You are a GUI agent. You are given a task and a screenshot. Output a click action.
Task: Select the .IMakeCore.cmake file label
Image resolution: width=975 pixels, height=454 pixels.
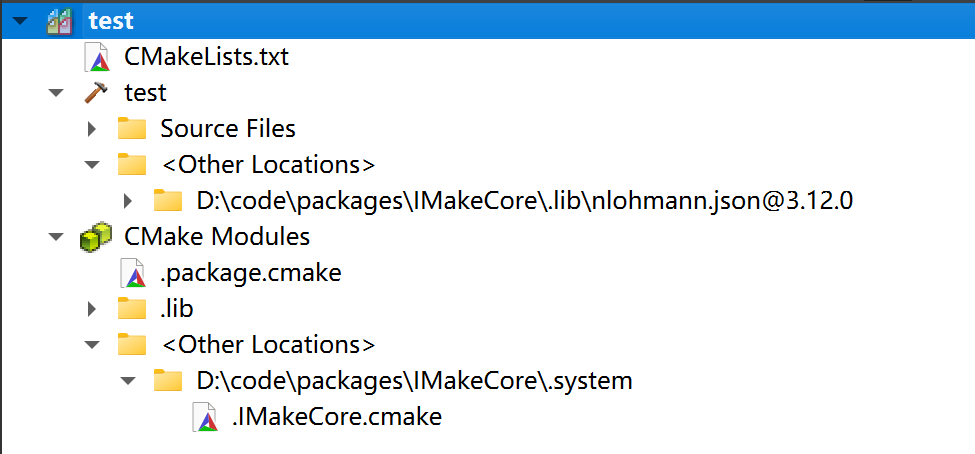click(x=336, y=417)
